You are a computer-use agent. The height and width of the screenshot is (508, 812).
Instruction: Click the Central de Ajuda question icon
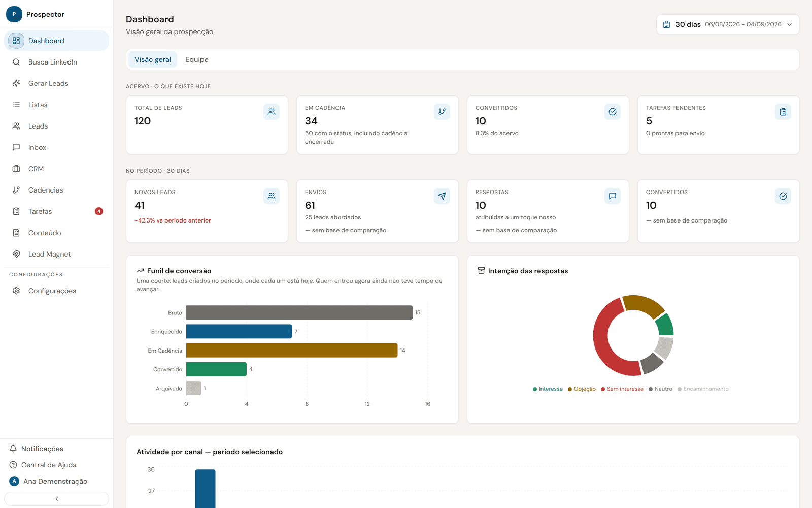(x=13, y=465)
